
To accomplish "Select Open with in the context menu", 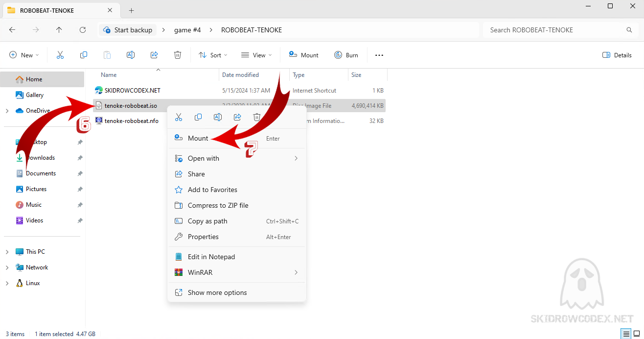I will pyautogui.click(x=237, y=158).
